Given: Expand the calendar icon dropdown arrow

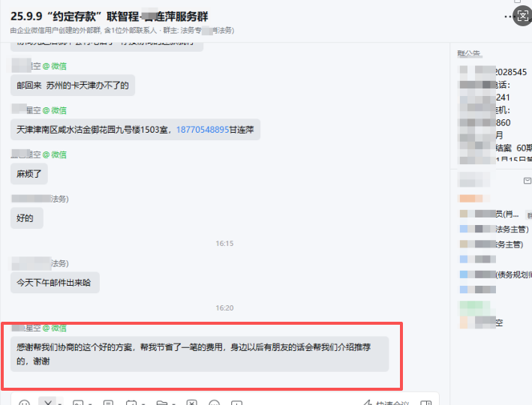Looking at the screenshot, I should [x=143, y=403].
